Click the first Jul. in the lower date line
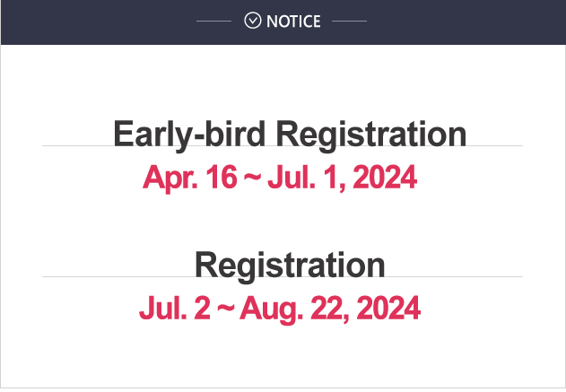 tap(163, 308)
